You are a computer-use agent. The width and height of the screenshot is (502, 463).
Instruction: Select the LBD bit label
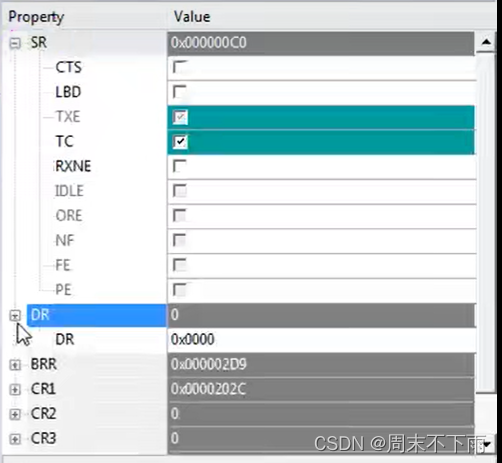(68, 92)
